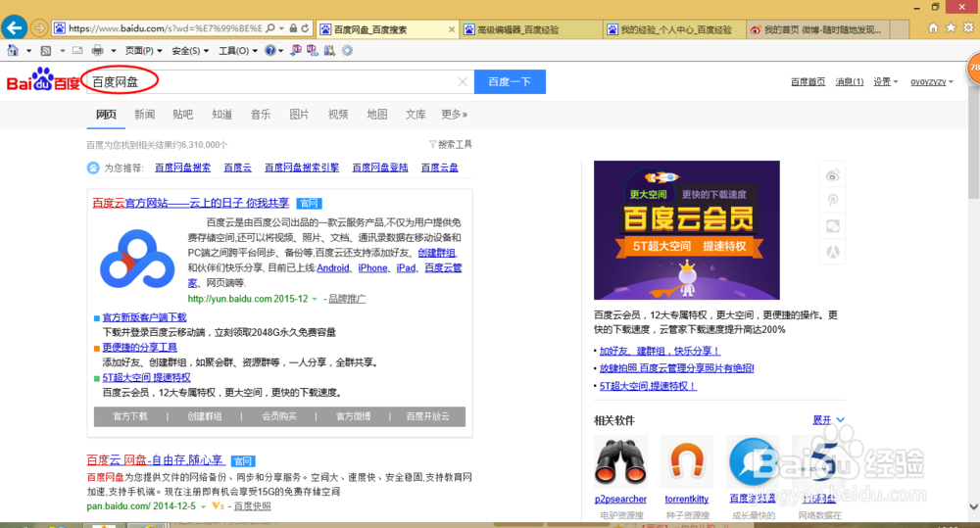Click the vertical scrollbar down arrow
This screenshot has height=528, width=980.
pyautogui.click(x=973, y=506)
